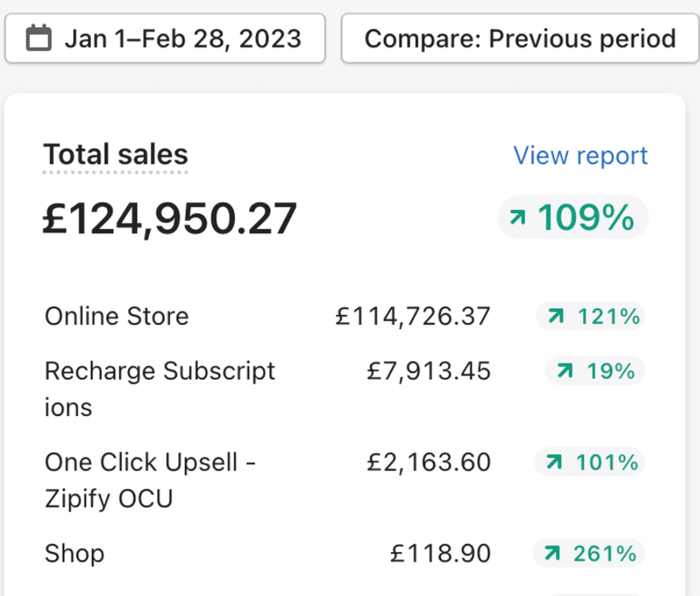The width and height of the screenshot is (700, 596).
Task: Click the Online Store 121% badge
Action: click(x=590, y=316)
